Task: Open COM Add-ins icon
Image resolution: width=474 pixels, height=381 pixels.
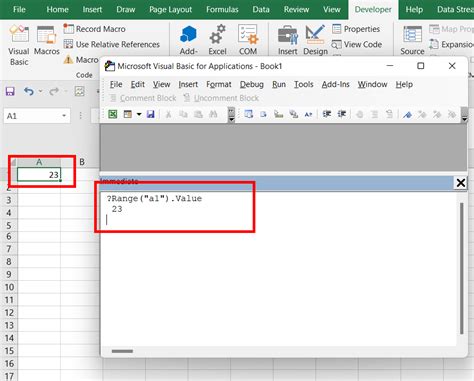Action: (x=248, y=34)
